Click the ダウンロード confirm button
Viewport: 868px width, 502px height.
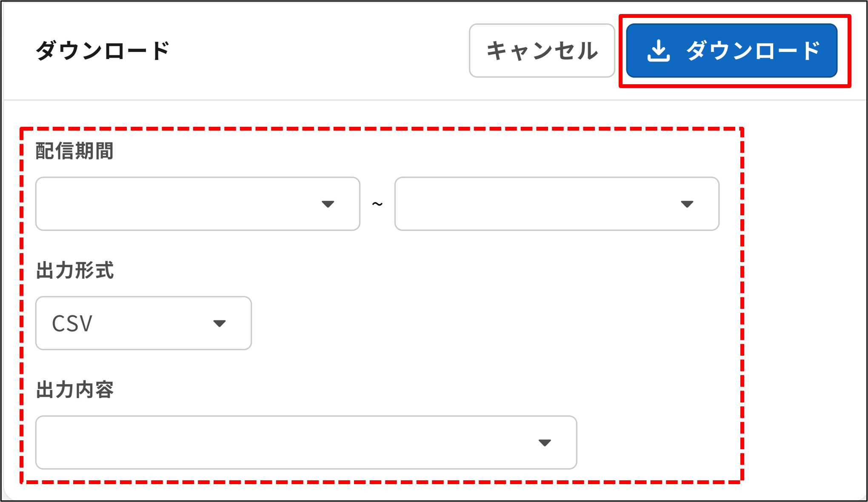[x=731, y=51]
